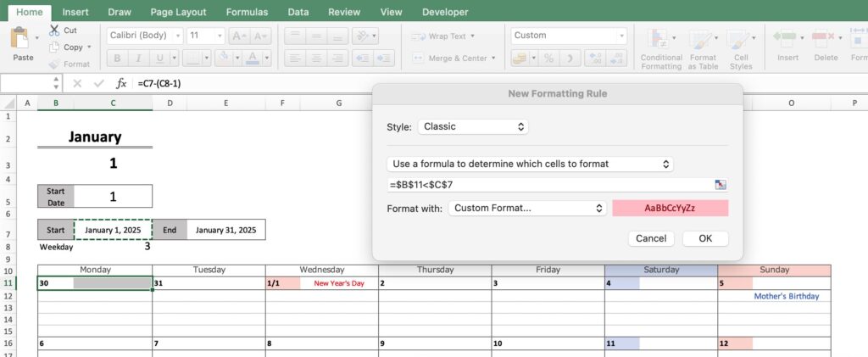868x357 pixels.
Task: Cancel the New Formatting Rule dialog
Action: pyautogui.click(x=650, y=238)
